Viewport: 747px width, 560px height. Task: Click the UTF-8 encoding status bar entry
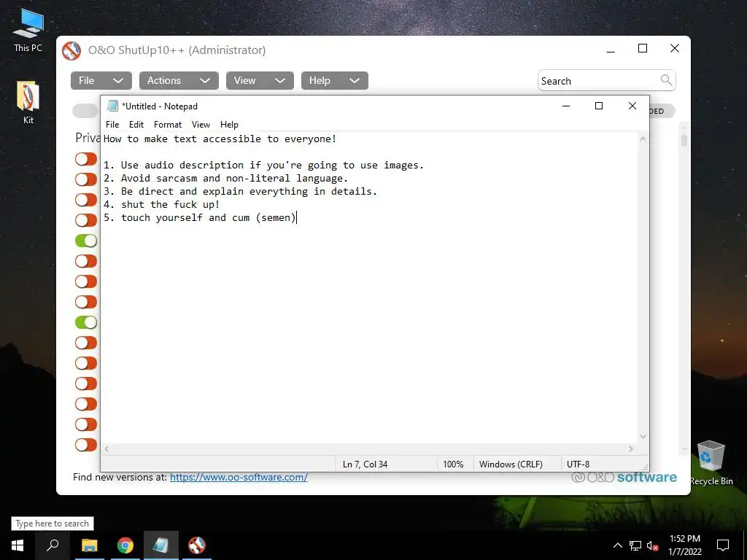tap(578, 464)
